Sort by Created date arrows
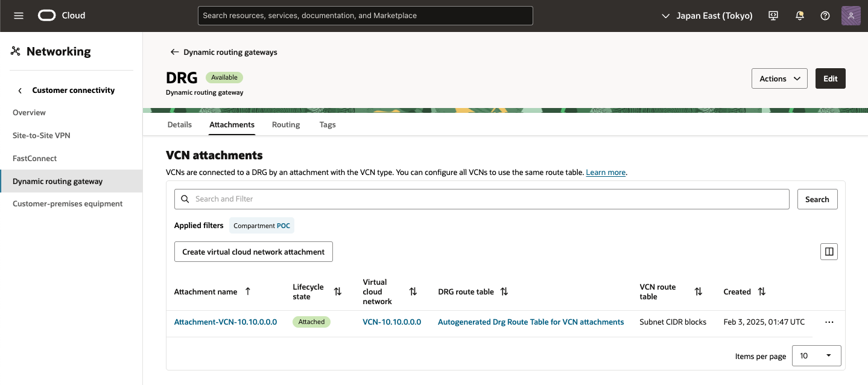This screenshot has height=385, width=868. click(x=762, y=291)
